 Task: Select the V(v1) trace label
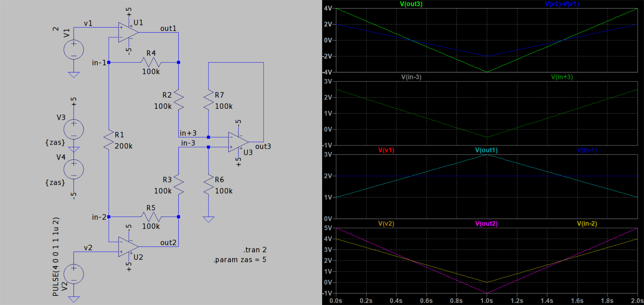point(386,150)
